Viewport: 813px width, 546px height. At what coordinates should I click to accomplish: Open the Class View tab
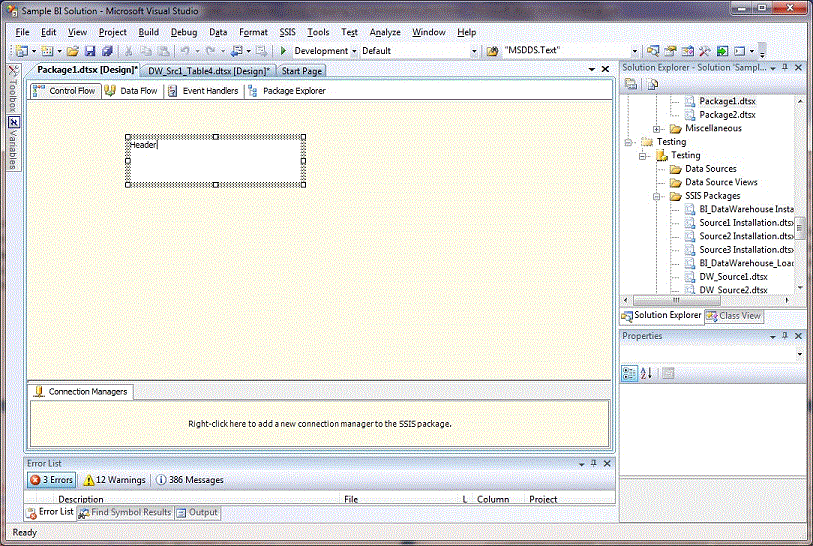[734, 316]
